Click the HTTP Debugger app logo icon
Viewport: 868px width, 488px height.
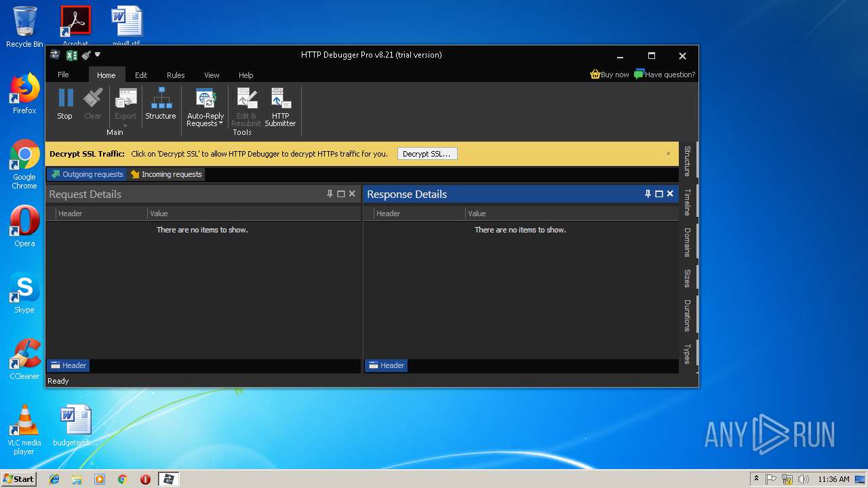click(x=55, y=55)
